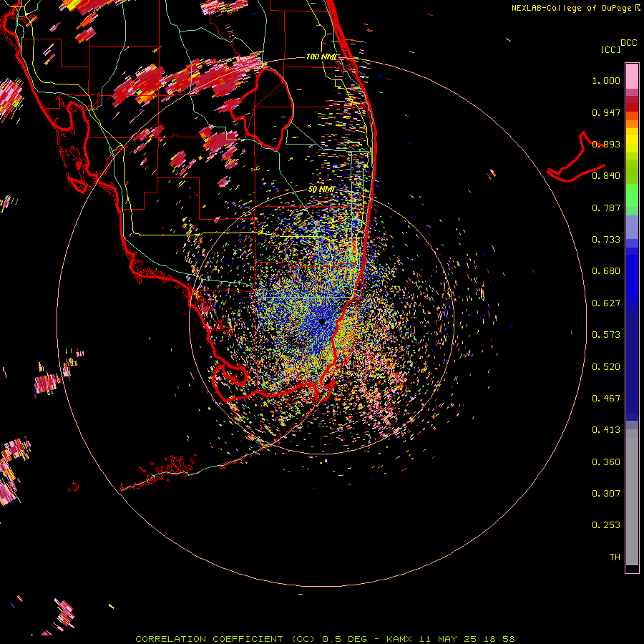Click the NEXLAB-College of DuPage title text
The width and height of the screenshot is (644, 644).
(571, 8)
